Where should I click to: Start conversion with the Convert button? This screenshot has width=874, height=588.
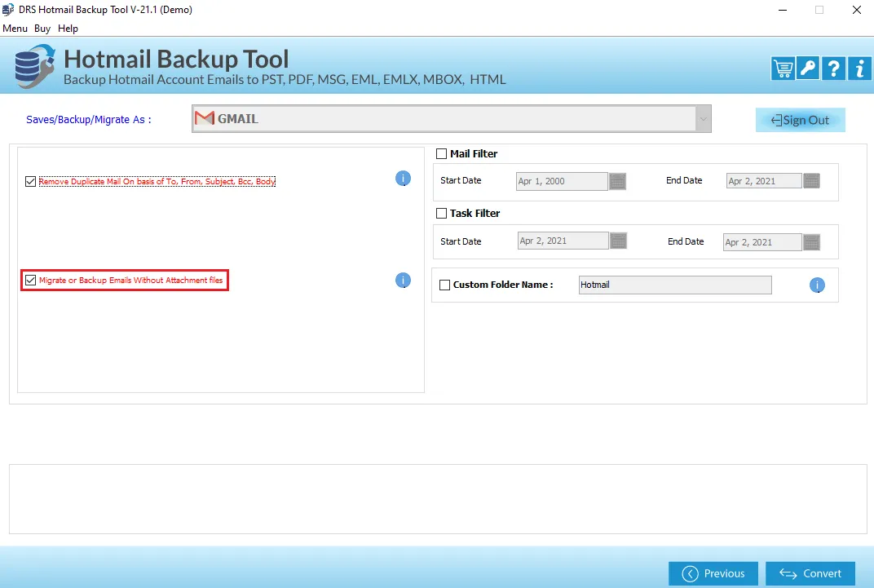pos(810,573)
